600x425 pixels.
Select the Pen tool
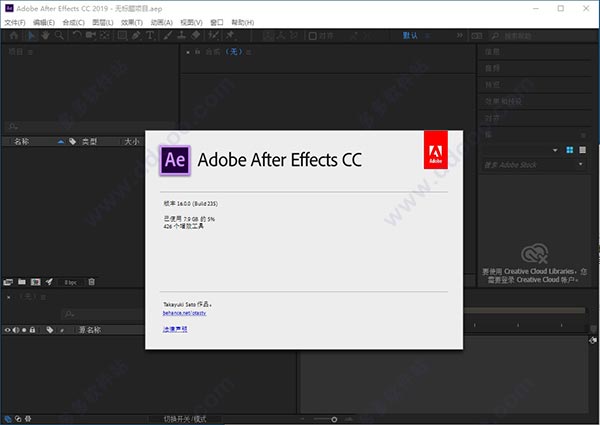pyautogui.click(x=136, y=36)
